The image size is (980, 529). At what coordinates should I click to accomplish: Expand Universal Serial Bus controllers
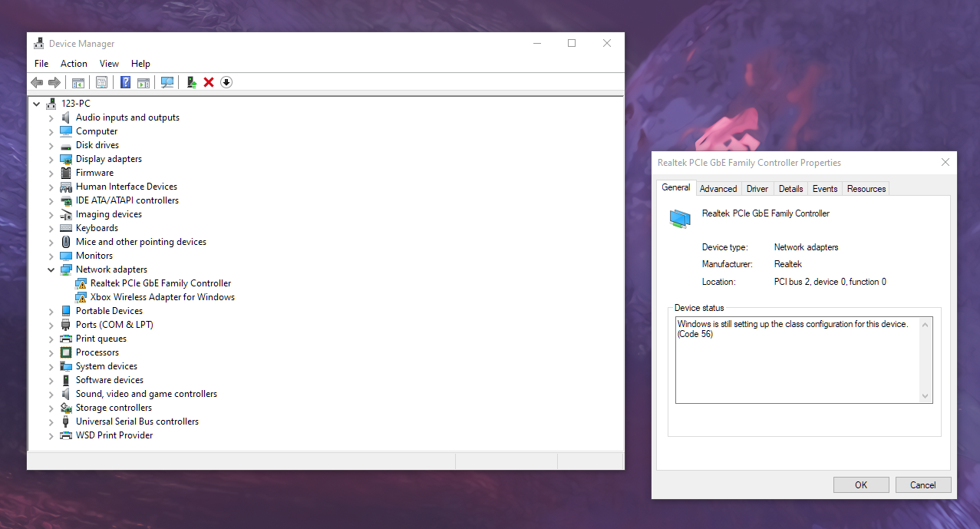51,422
